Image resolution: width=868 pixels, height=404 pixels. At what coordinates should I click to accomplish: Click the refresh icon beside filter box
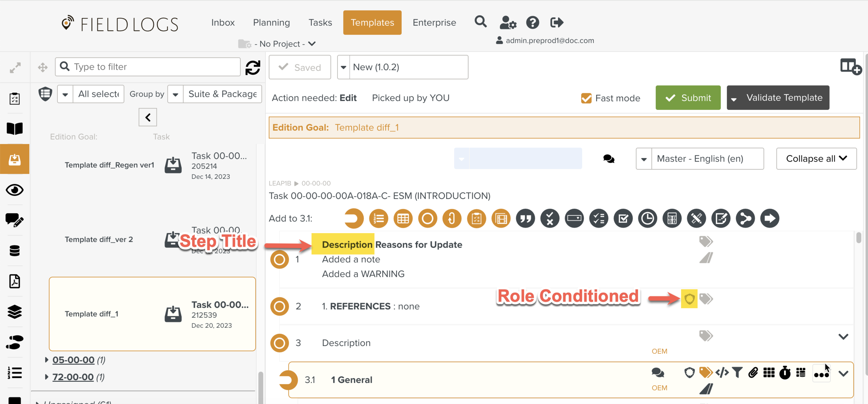pos(253,67)
